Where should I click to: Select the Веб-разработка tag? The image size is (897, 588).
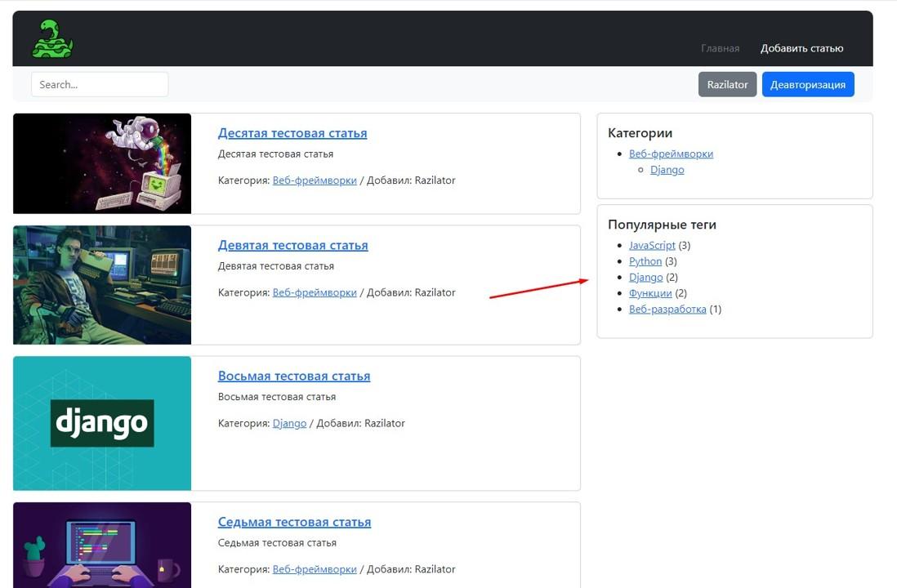[x=667, y=309]
